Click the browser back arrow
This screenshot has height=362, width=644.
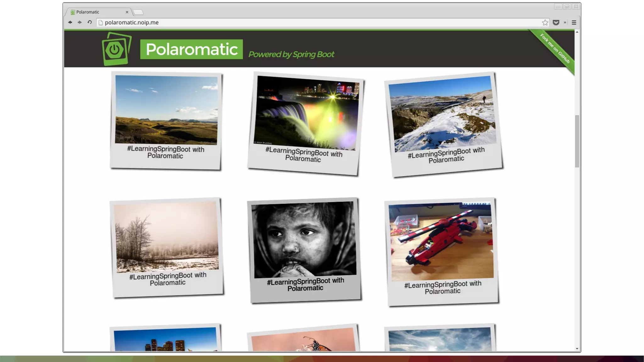(70, 22)
